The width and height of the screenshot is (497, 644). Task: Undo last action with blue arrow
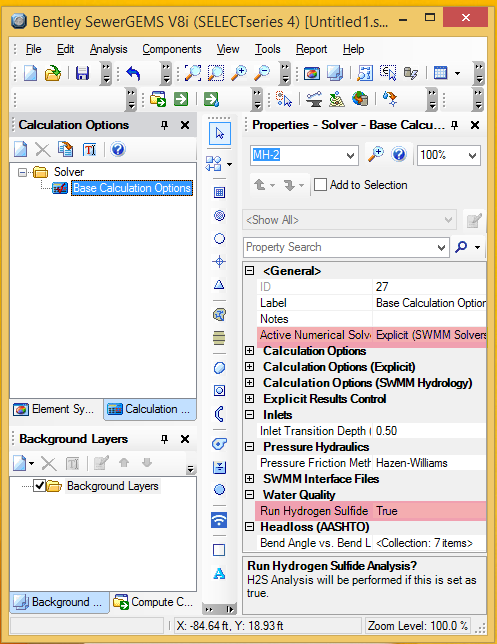(133, 74)
